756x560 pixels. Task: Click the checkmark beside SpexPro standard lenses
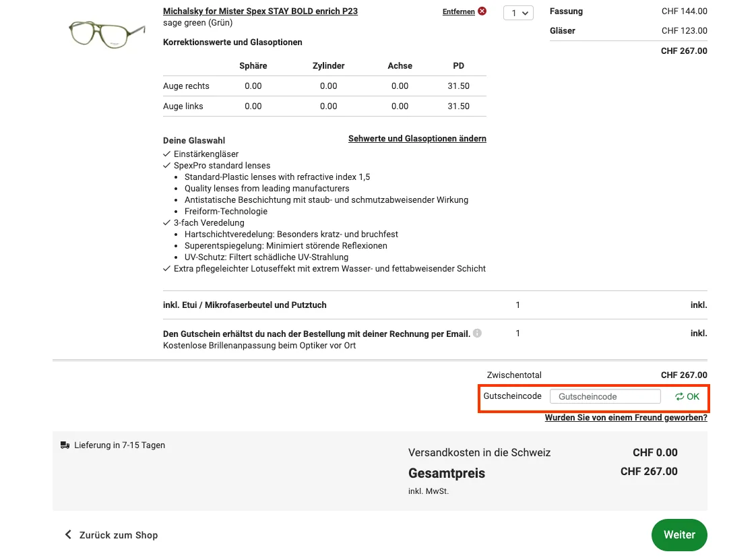point(166,165)
